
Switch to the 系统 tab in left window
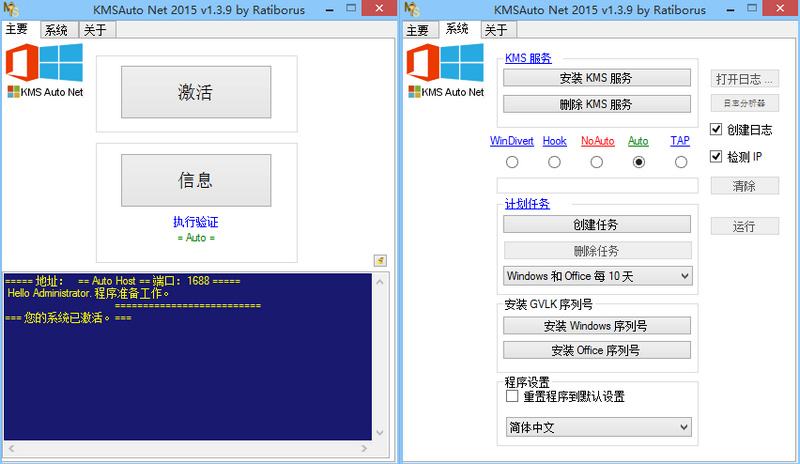tap(58, 30)
